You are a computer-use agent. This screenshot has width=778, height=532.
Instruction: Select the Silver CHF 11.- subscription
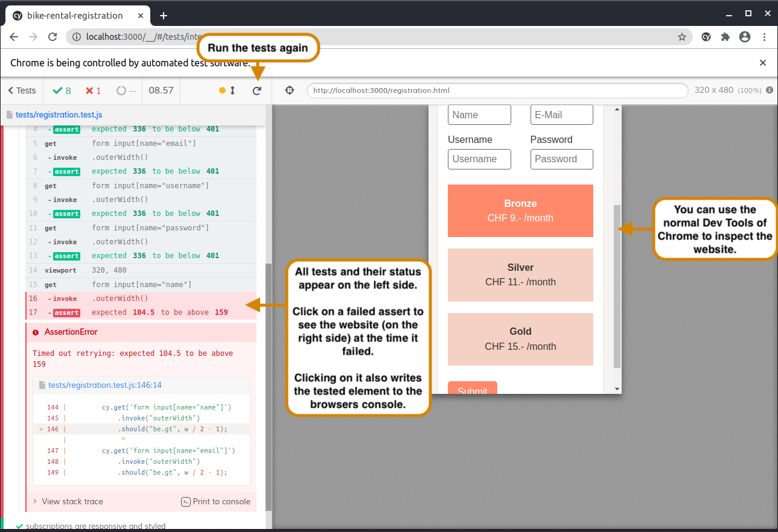520,274
